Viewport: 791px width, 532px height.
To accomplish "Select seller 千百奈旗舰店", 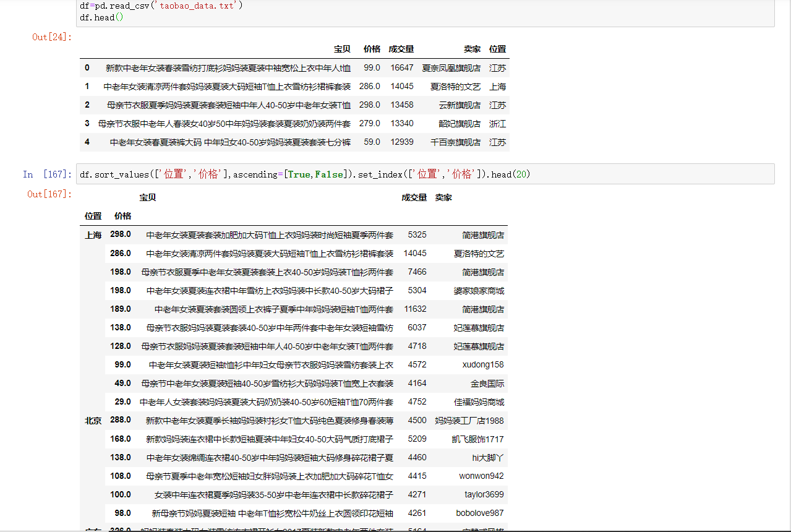I will 455,142.
